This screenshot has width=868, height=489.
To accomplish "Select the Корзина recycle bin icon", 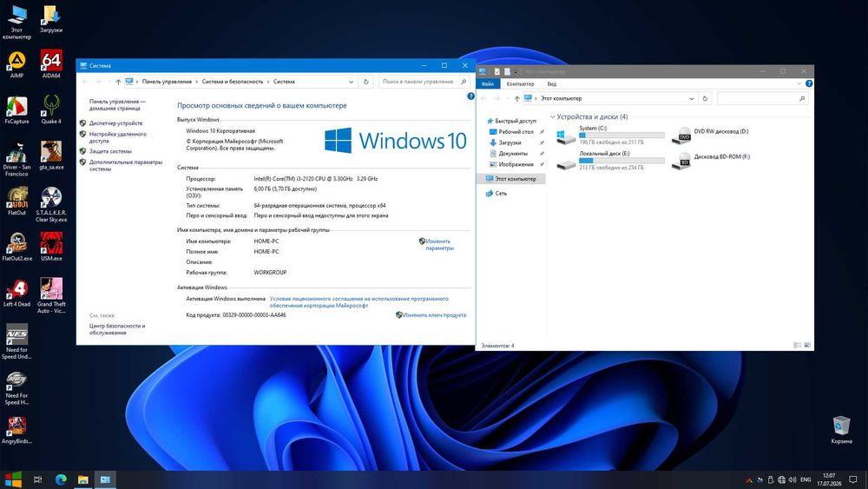I will [841, 430].
